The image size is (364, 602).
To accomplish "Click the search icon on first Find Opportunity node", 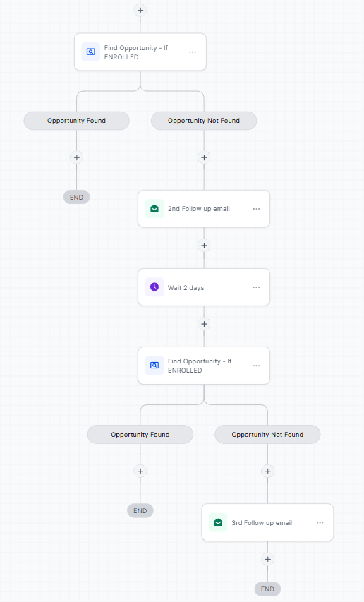I will coord(91,52).
